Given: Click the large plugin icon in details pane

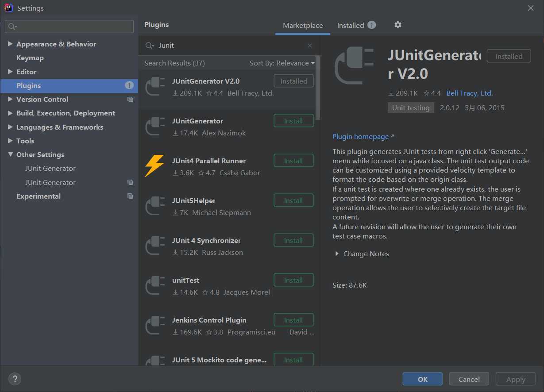Looking at the screenshot, I should pyautogui.click(x=355, y=66).
